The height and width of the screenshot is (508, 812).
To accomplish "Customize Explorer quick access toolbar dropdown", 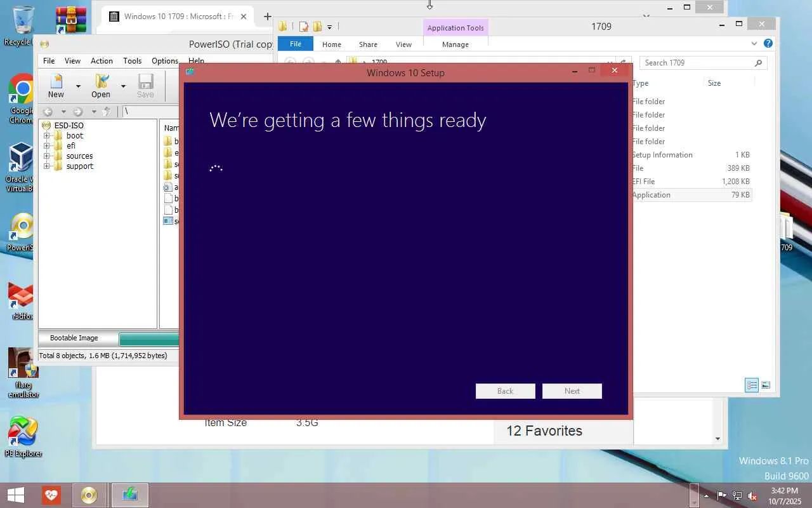I will (x=329, y=27).
